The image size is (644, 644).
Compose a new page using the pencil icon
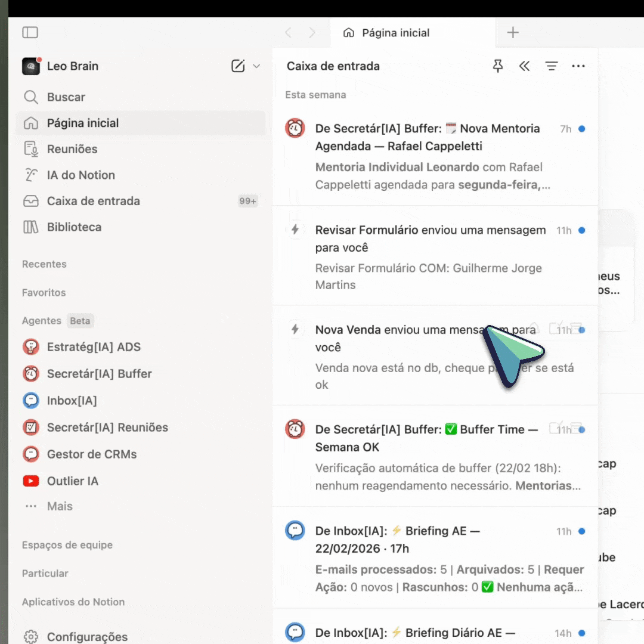237,66
